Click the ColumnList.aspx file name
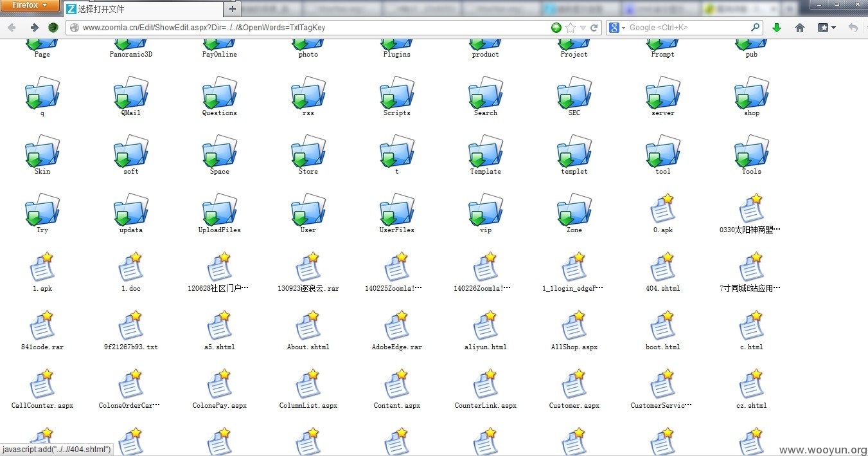Viewport: 868px width, 456px height. 308,406
